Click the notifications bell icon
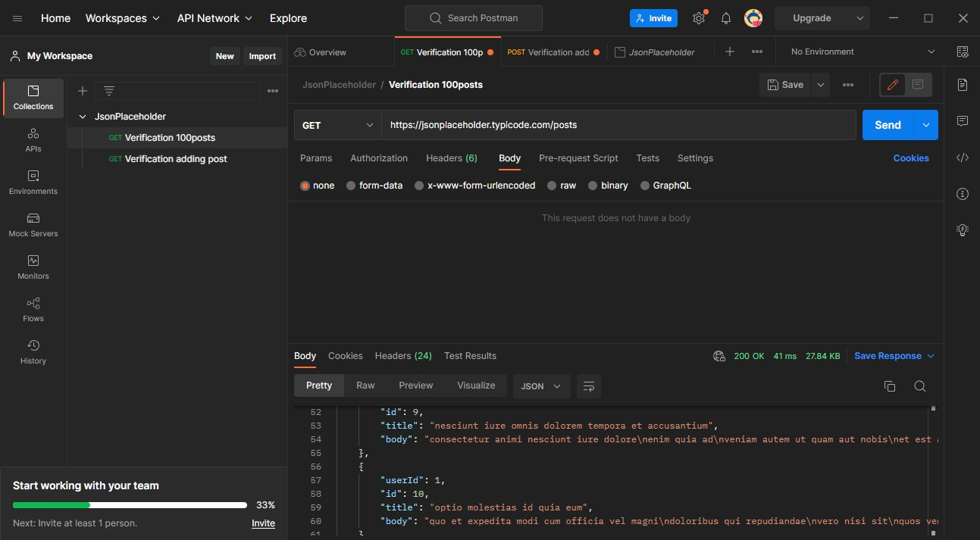 tap(725, 18)
